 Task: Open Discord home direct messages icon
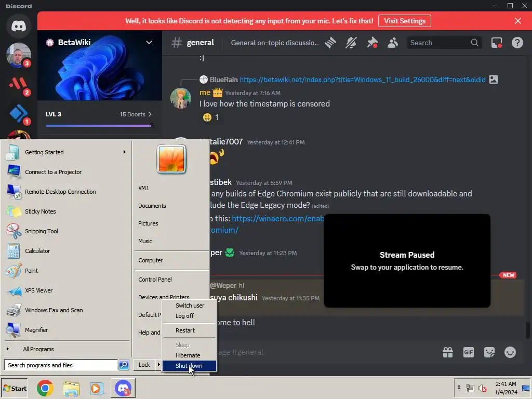[x=19, y=26]
